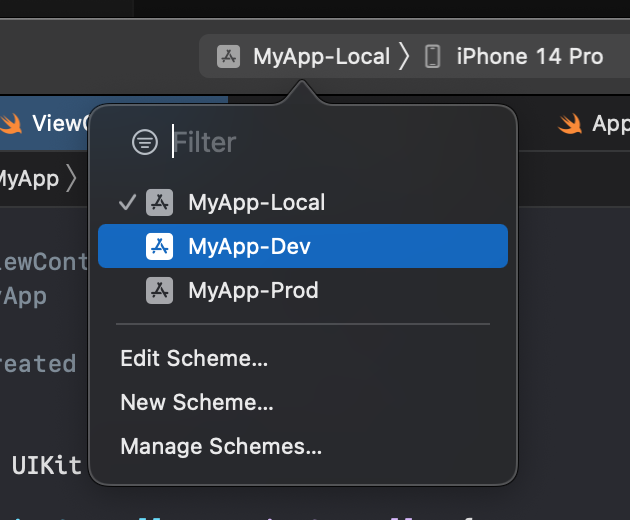Open the iPhone 14 Pro destination dropdown
The height and width of the screenshot is (520, 630).
pos(529,56)
